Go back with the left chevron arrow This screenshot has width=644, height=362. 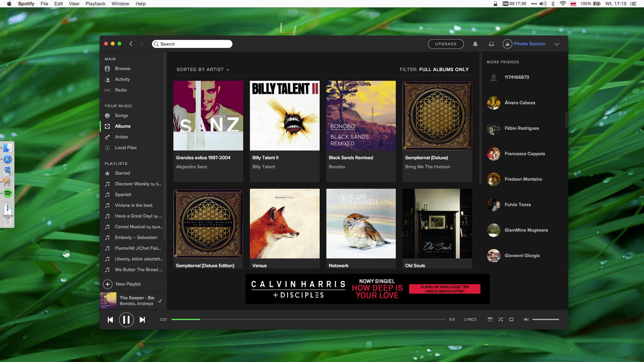(131, 44)
